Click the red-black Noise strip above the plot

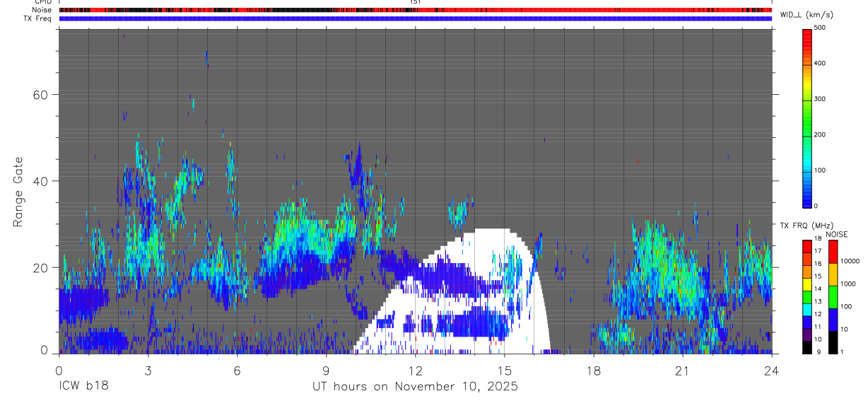(x=416, y=10)
